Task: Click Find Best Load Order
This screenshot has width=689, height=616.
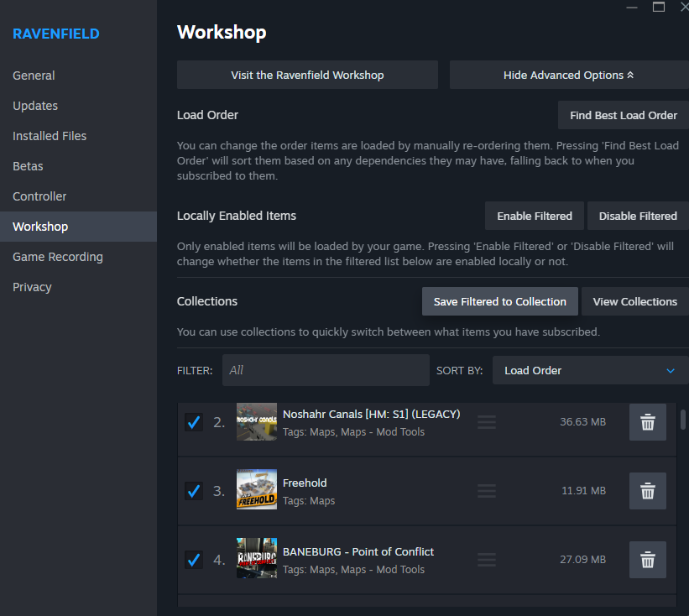Action: 623,115
